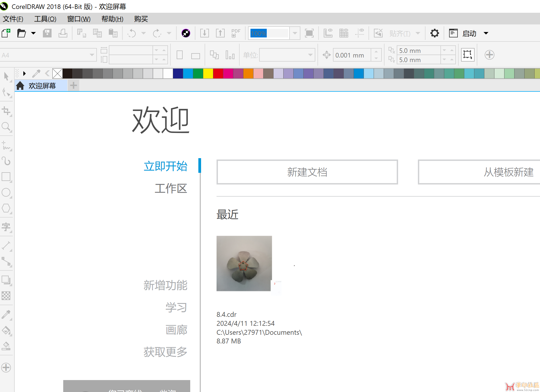Click the Publish to PDF icon
This screenshot has height=392, width=540.
point(236,33)
